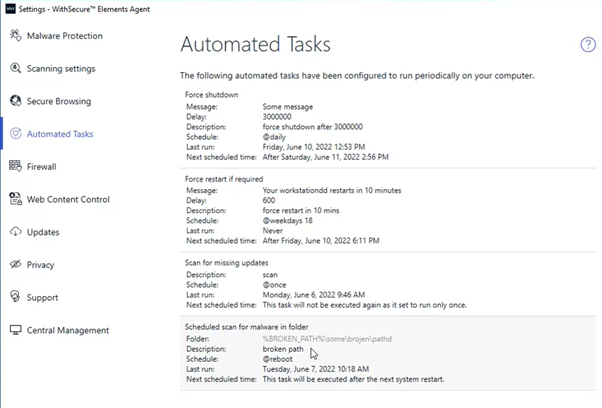602x408 pixels.
Task: Click the Scan for missing updates task
Action: pos(227,263)
